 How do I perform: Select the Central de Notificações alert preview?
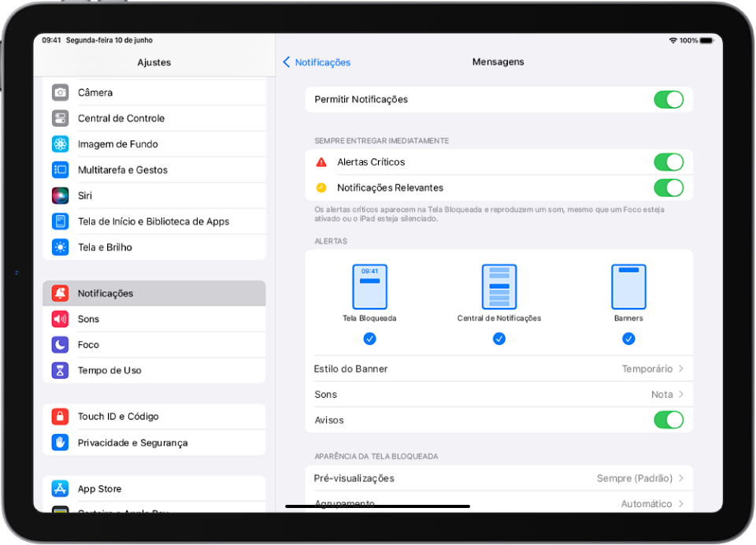pos(499,287)
